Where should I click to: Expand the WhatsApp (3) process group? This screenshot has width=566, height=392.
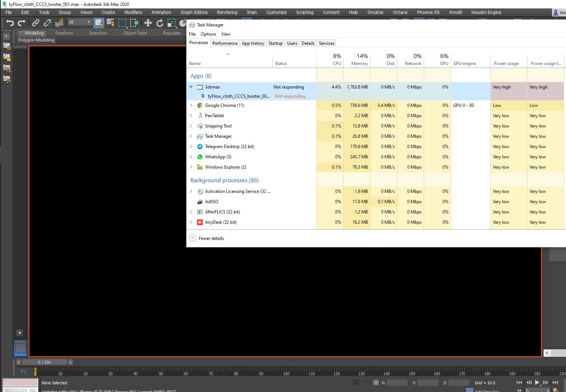191,157
